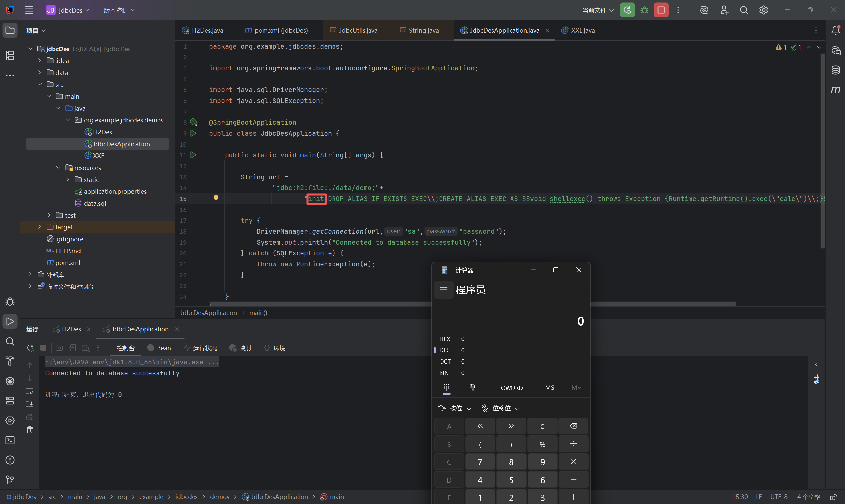Toggle the bit flip keypad in calculator
This screenshot has width=845, height=504.
[x=473, y=387]
